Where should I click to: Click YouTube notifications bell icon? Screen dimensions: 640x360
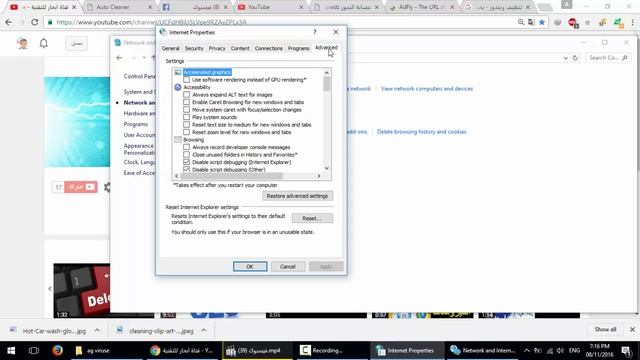coord(44,43)
